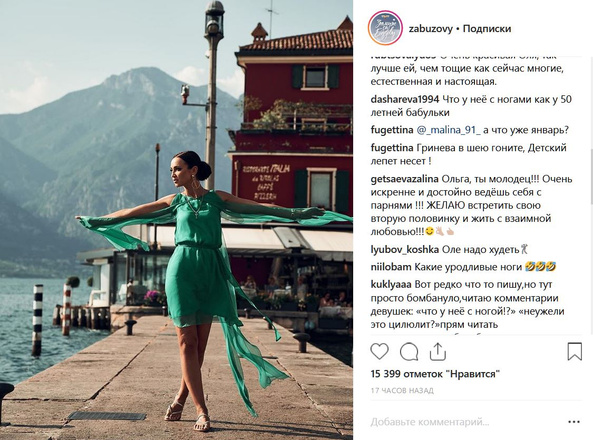593x440 pixels.
Task: Open kuklyaaa commenter profile
Action: tap(391, 285)
